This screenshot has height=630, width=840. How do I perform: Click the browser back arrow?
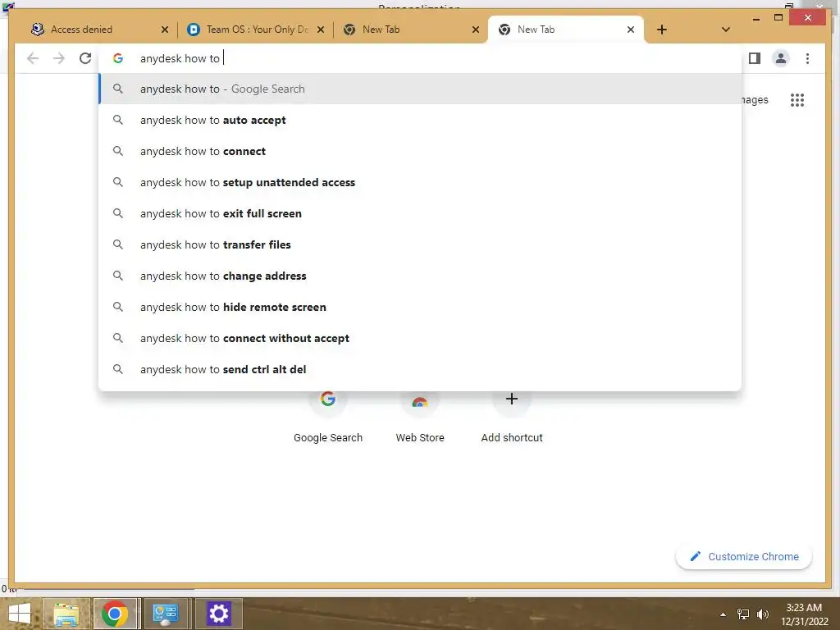tap(33, 58)
